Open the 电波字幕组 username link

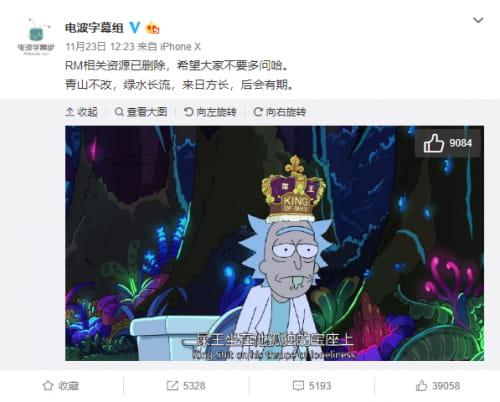coord(94,28)
